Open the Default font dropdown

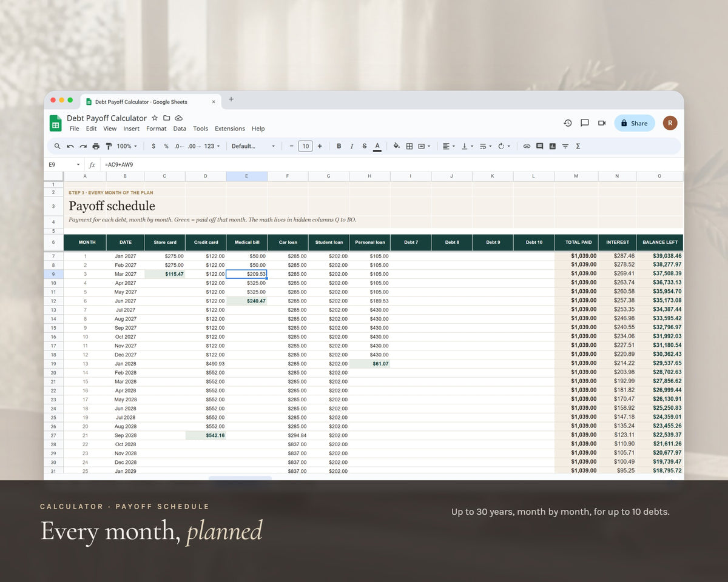point(254,146)
